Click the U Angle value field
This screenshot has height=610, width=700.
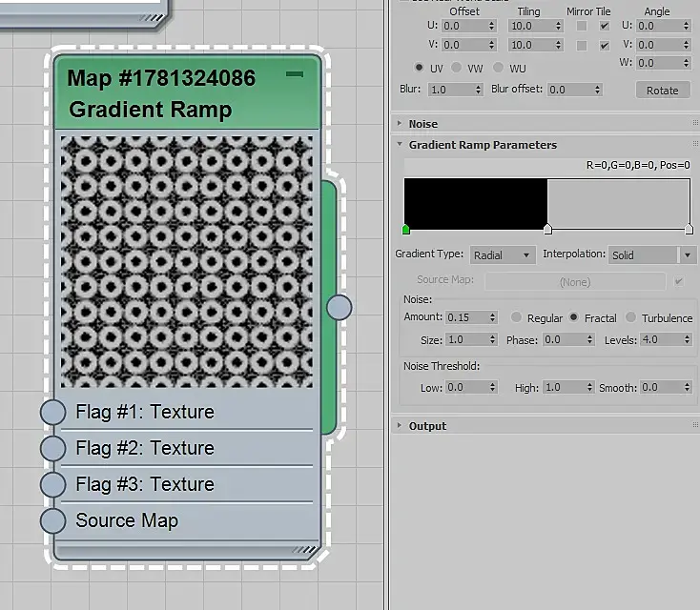coord(659,26)
